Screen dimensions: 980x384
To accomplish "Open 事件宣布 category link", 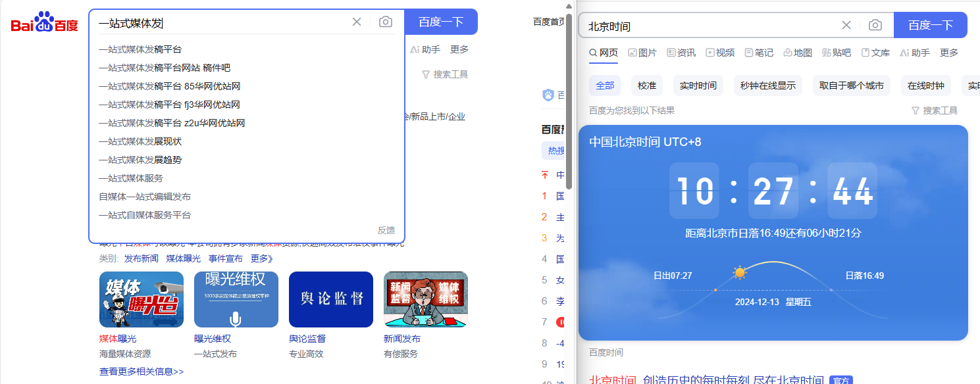I will 226,258.
